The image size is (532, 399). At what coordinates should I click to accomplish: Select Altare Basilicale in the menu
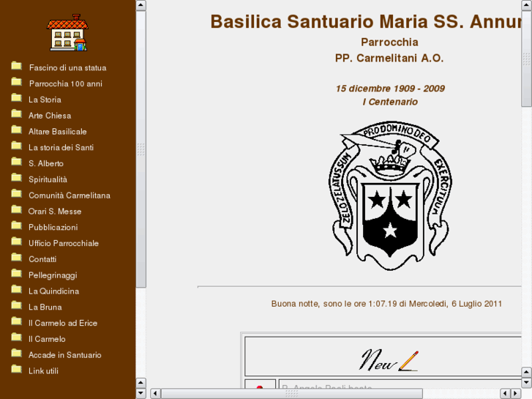(58, 132)
